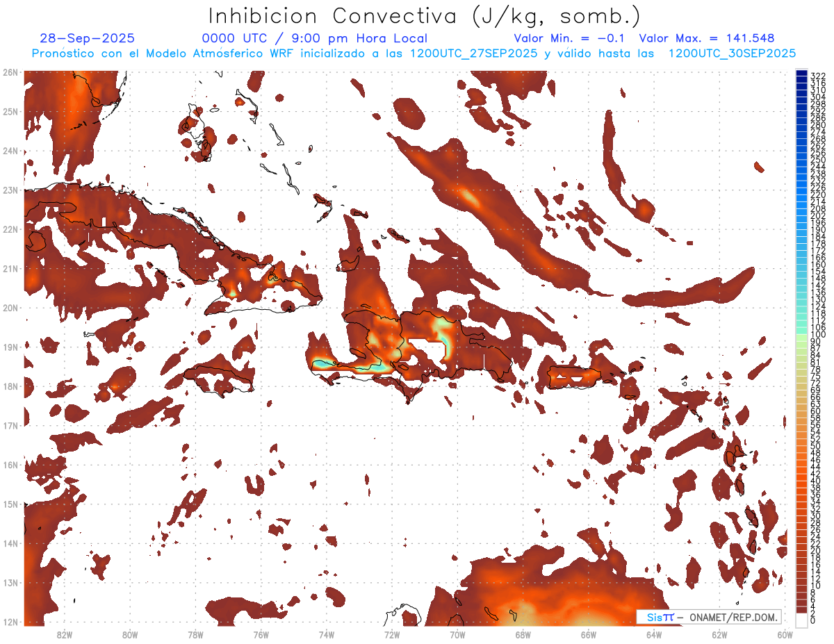Click the 68W longitude label

tap(523, 634)
